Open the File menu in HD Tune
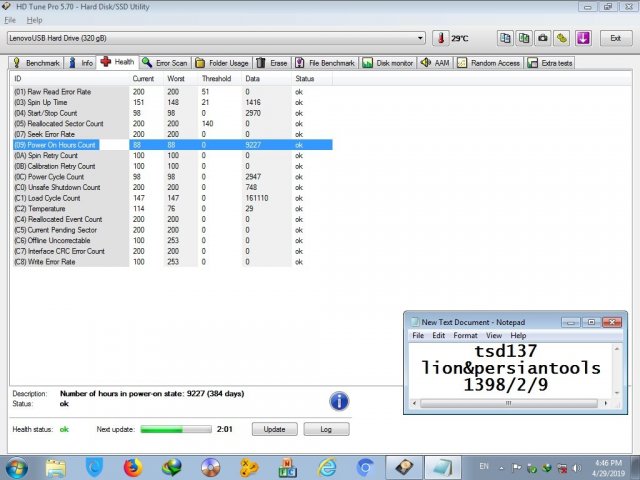The width and height of the screenshot is (640, 480). coord(10,20)
